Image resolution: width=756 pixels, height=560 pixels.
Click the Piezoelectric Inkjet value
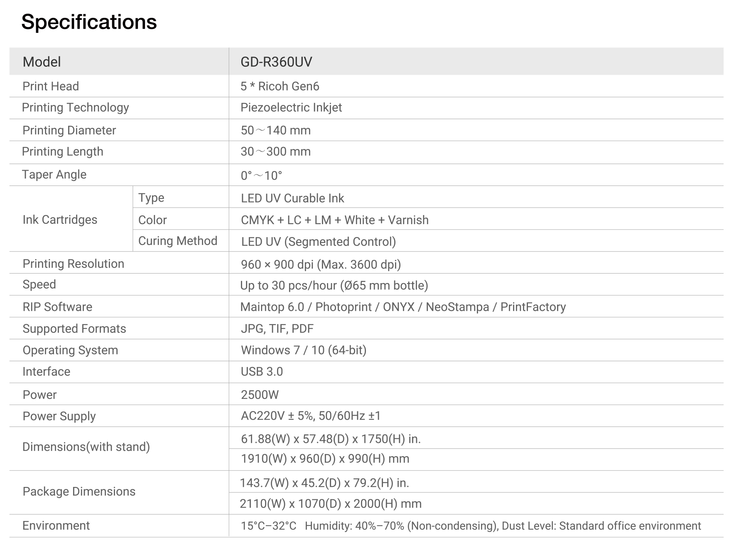click(291, 108)
